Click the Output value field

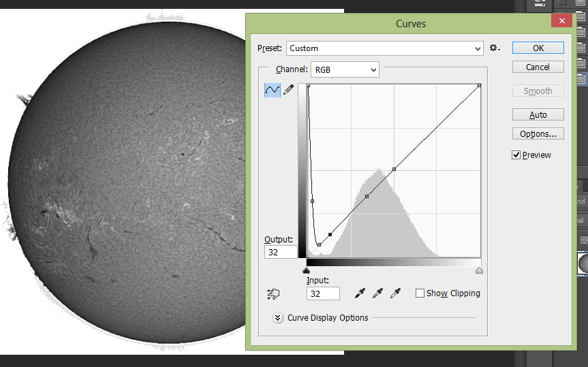point(281,253)
